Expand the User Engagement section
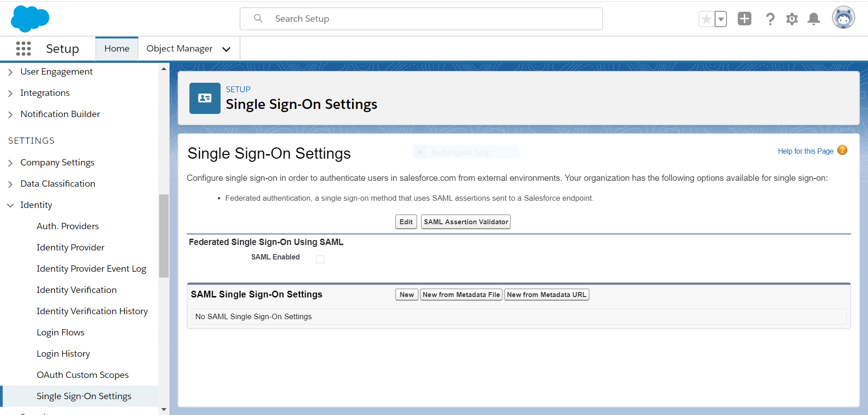This screenshot has width=868, height=415. pyautogui.click(x=10, y=72)
